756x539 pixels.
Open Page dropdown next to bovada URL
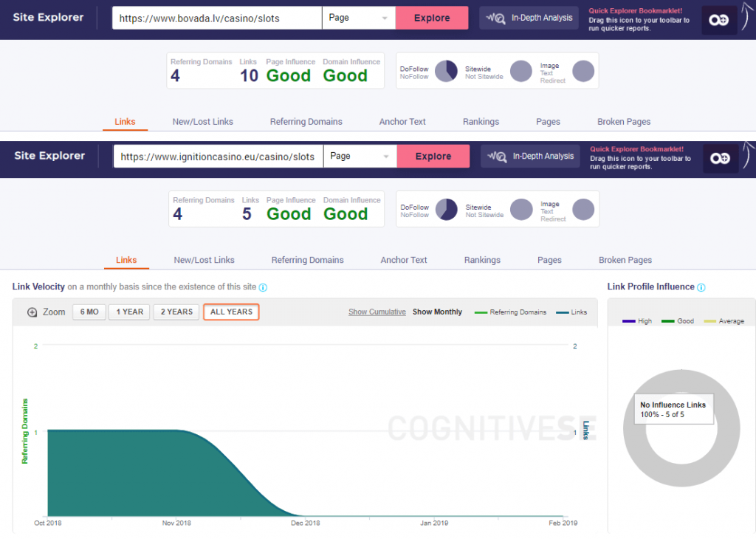359,18
